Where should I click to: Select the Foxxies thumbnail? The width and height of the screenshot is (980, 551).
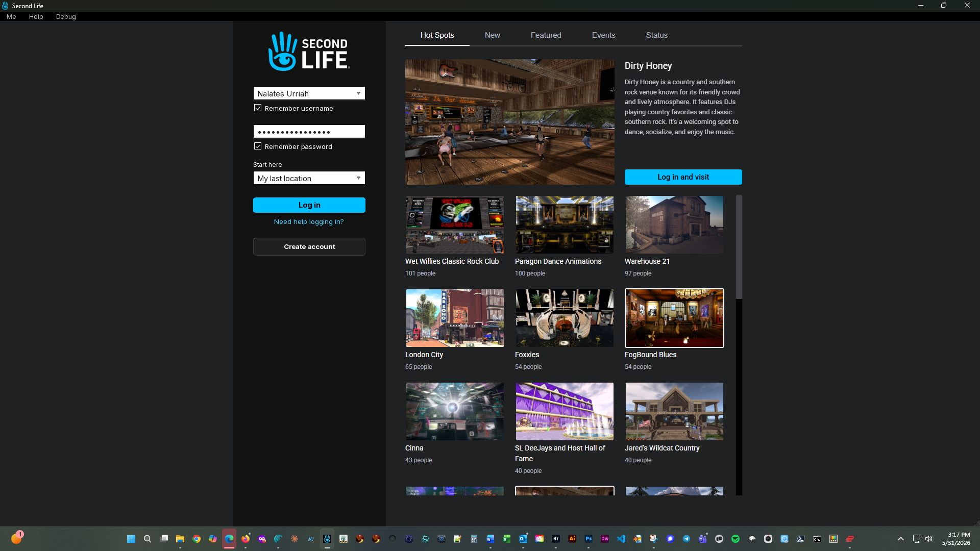click(565, 318)
